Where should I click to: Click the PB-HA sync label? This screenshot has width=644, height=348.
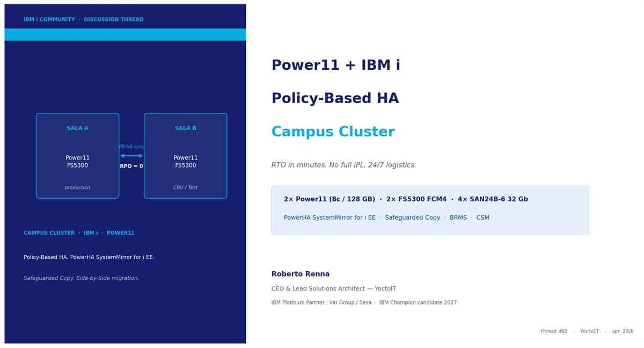[x=131, y=147]
